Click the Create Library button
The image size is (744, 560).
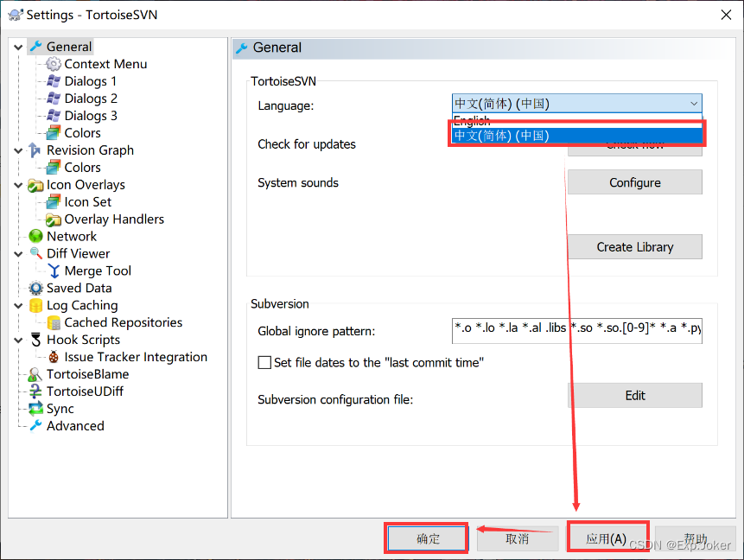pyautogui.click(x=634, y=247)
